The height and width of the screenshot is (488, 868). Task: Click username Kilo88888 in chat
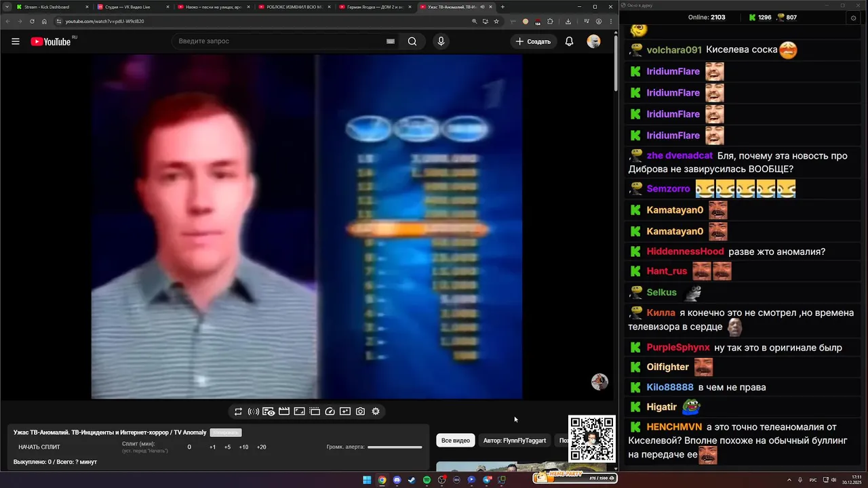[x=670, y=388]
